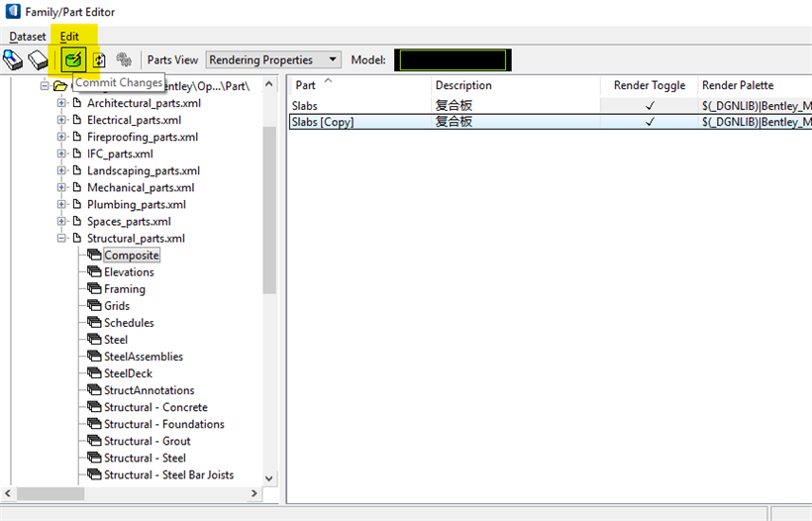Expand Mechanical_parts.xml node

tap(61, 187)
